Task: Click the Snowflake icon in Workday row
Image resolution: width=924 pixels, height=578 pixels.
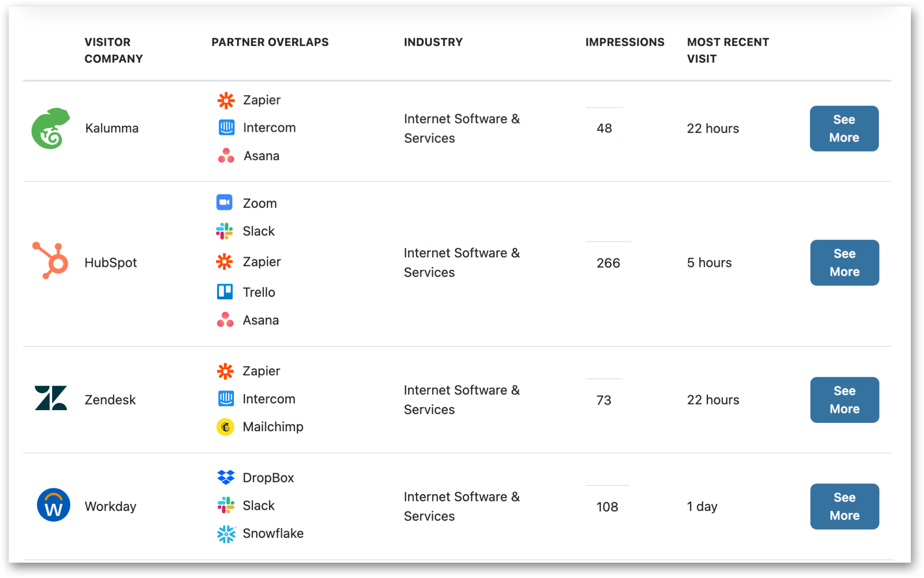Action: click(226, 534)
